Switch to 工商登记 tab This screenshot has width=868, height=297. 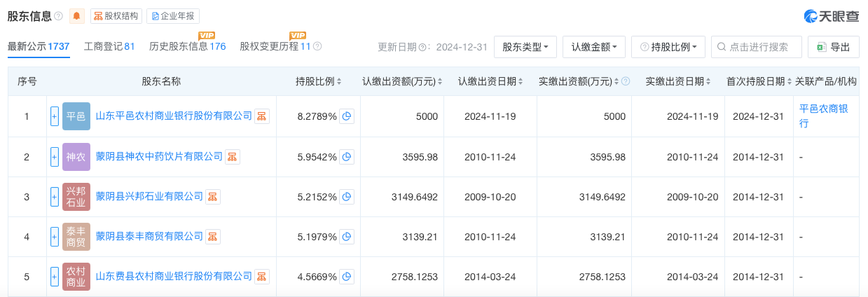[109, 46]
